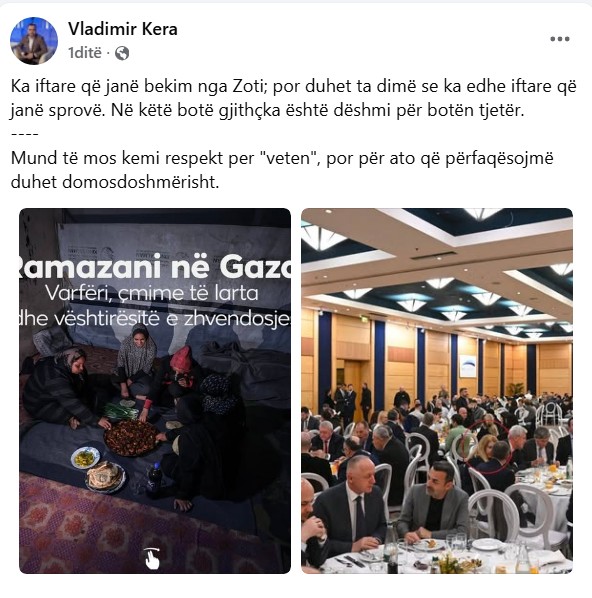Screen dimensions: 592x598
Task: Click the large food tray in Gaza photo
Action: [131, 437]
